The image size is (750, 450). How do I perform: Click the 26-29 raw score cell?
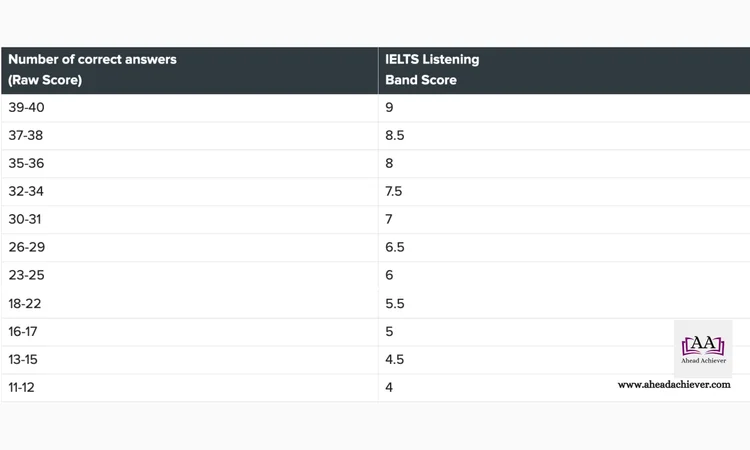click(189, 247)
